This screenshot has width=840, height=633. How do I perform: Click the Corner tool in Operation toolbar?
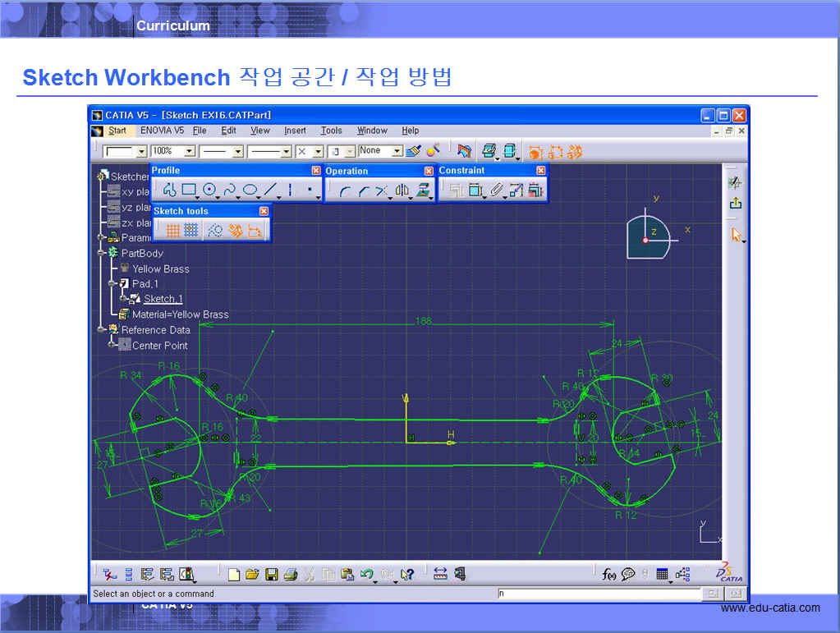(343, 190)
